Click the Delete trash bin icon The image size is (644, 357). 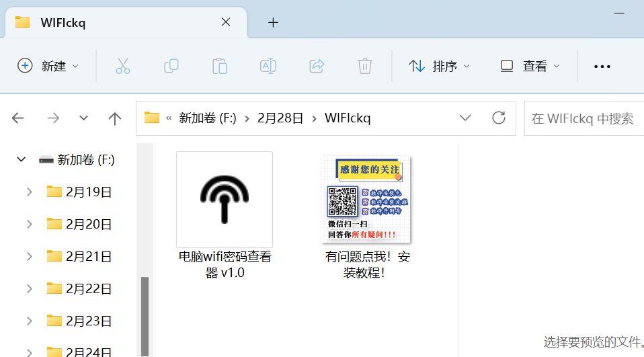click(365, 66)
